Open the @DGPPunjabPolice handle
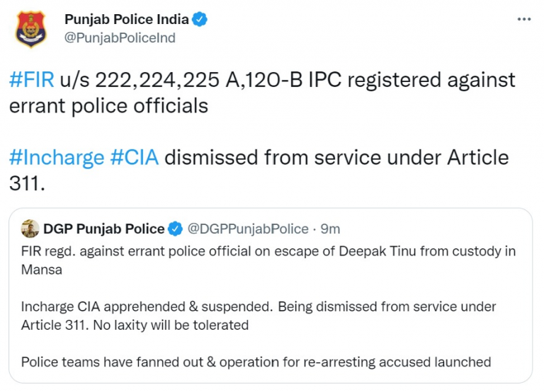Image resolution: width=544 pixels, height=392 pixels. click(247, 229)
